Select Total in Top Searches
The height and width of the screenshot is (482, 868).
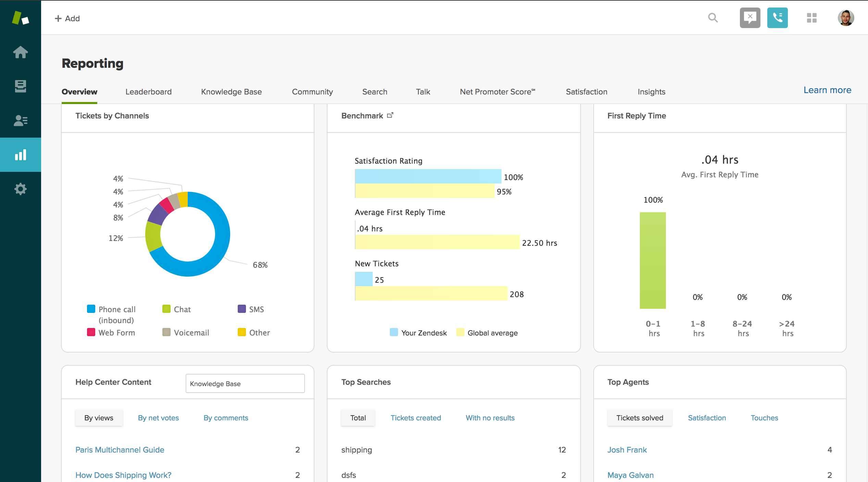coord(358,418)
